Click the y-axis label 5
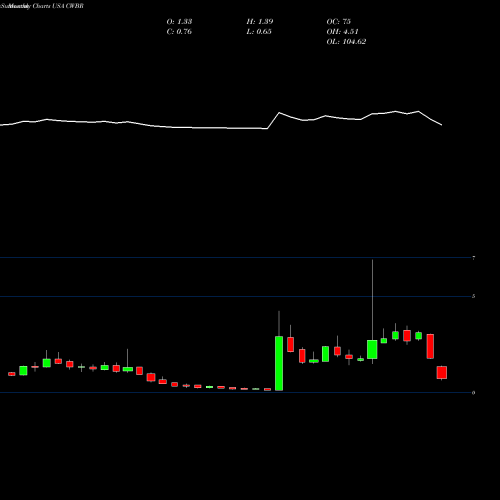500x500 pixels. coord(473,296)
